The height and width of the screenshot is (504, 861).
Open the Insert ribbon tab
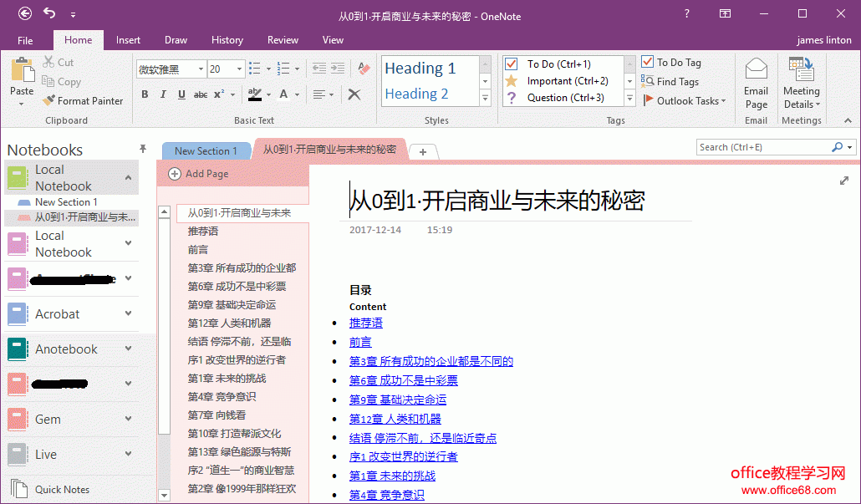pos(128,40)
